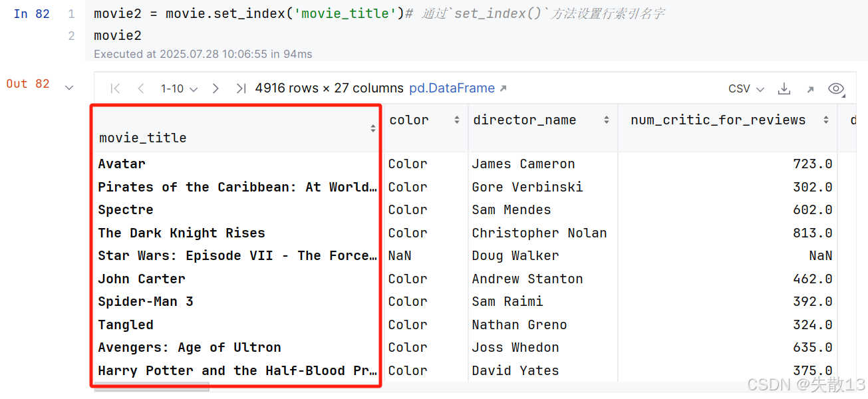Sort the color column
This screenshot has height=399, width=868.
coord(457,120)
